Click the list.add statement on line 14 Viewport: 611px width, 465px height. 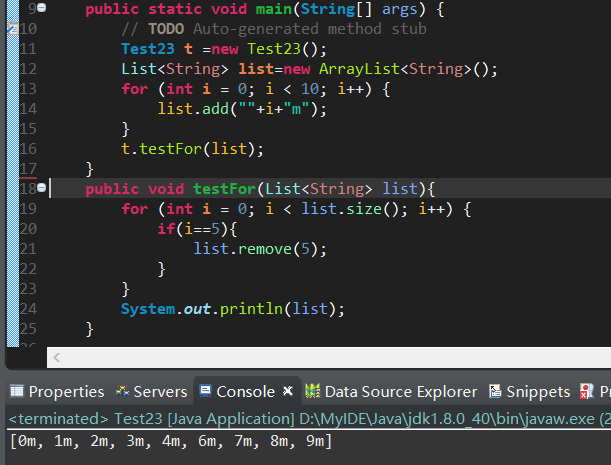tap(242, 109)
